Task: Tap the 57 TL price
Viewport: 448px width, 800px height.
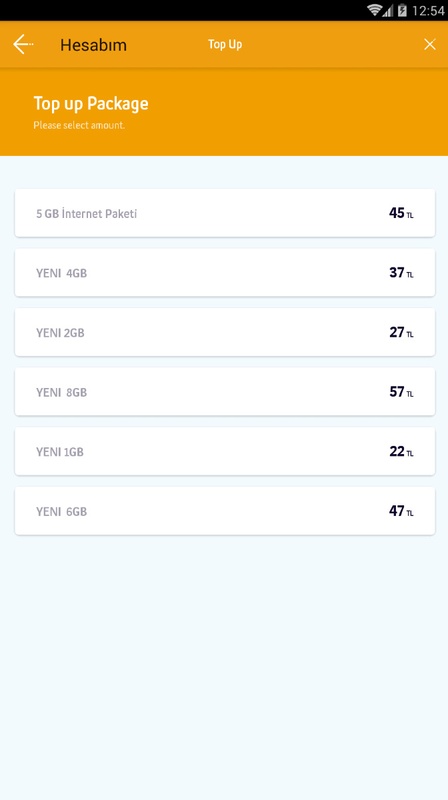Action: tap(401, 392)
